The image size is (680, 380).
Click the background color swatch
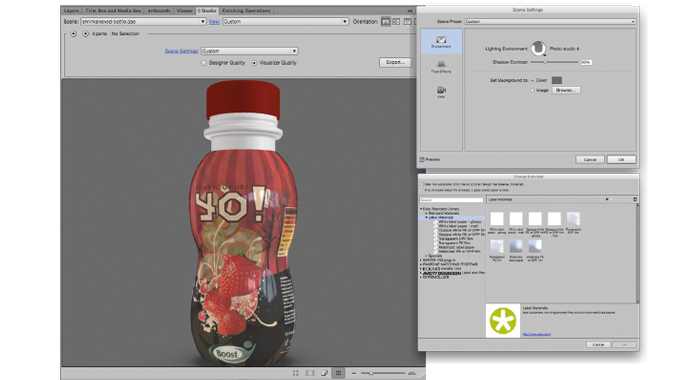pyautogui.click(x=557, y=80)
